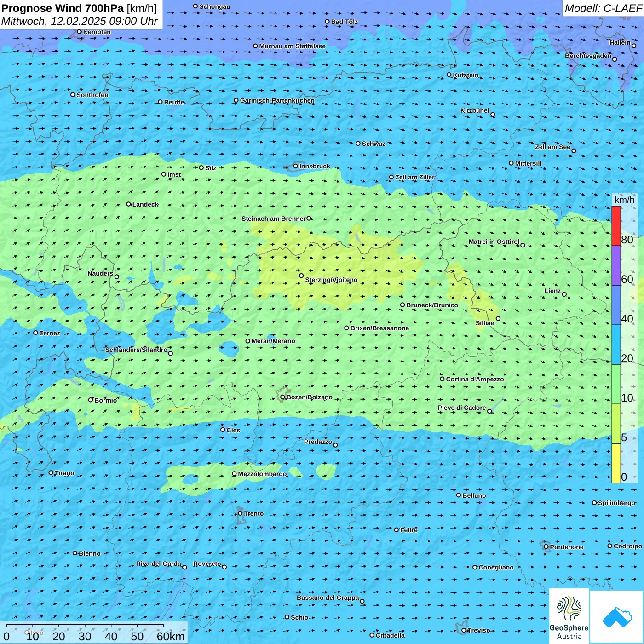Click the 'Prognose Wind 700hPa' title

coord(63,8)
